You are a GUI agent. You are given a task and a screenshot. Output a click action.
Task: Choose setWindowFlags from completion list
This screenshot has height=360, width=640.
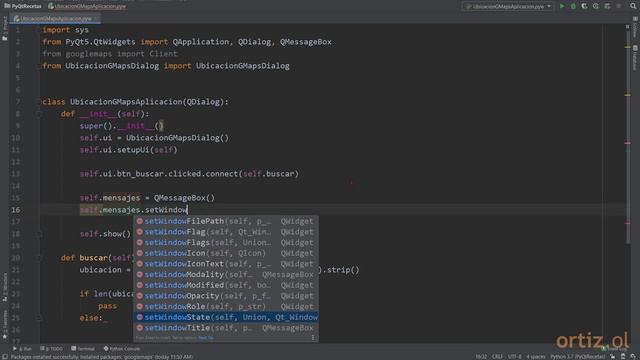pos(226,242)
